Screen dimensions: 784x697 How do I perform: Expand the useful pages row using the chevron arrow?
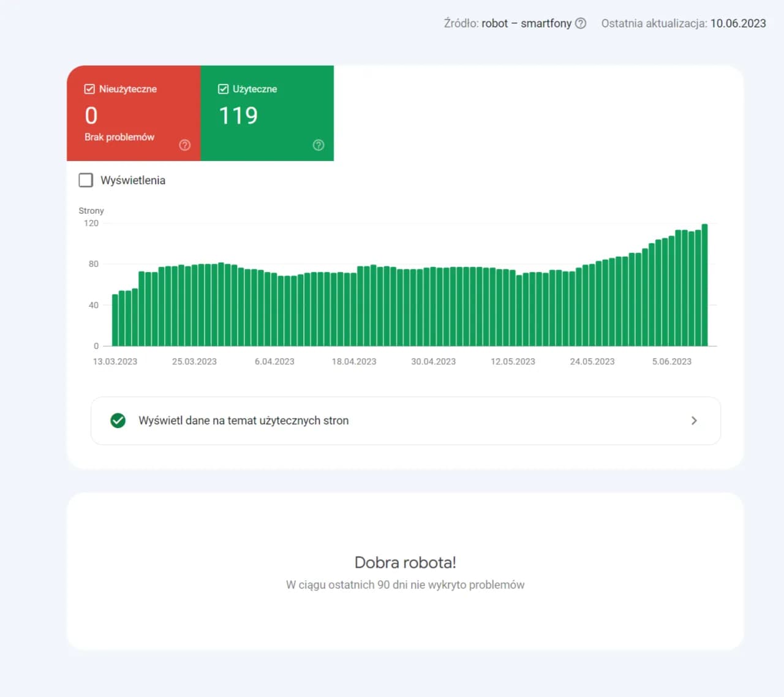[x=694, y=421]
